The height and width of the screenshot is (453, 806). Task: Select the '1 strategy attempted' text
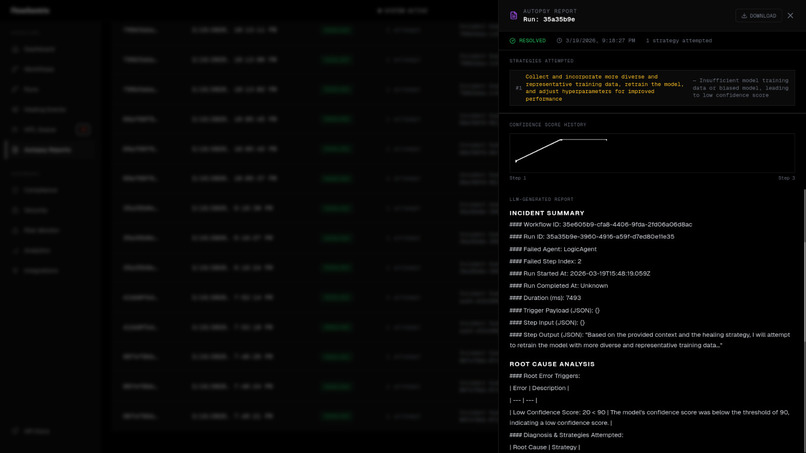tap(679, 41)
